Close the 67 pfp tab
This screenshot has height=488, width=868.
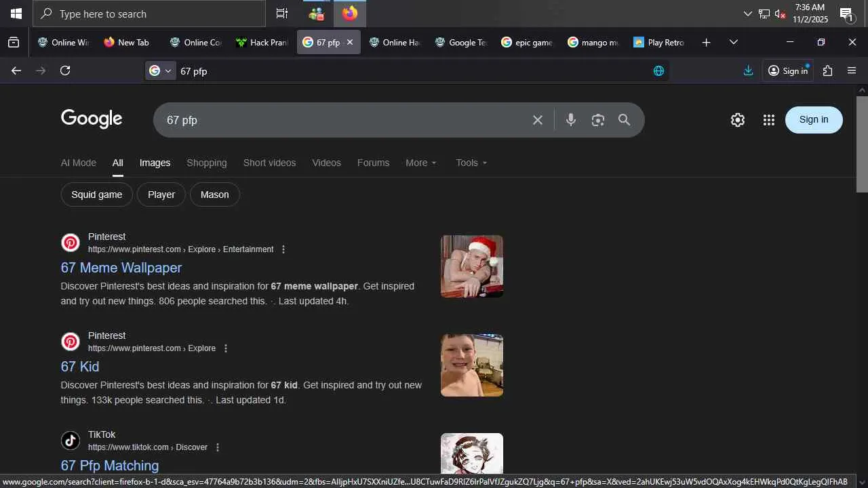coord(350,42)
